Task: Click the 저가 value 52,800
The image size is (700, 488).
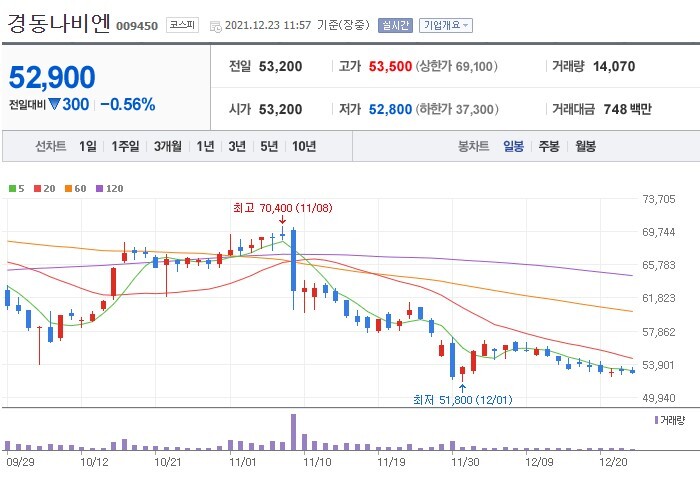Action: (x=390, y=109)
